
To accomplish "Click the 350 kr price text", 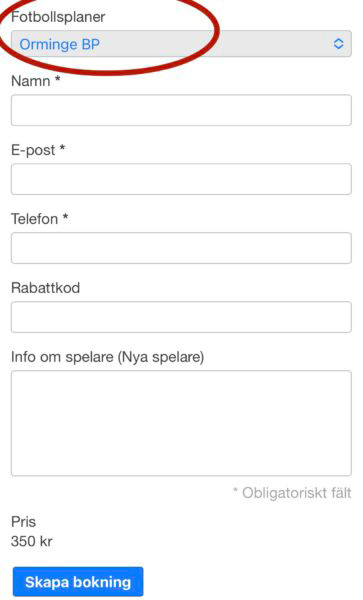I will (32, 541).
